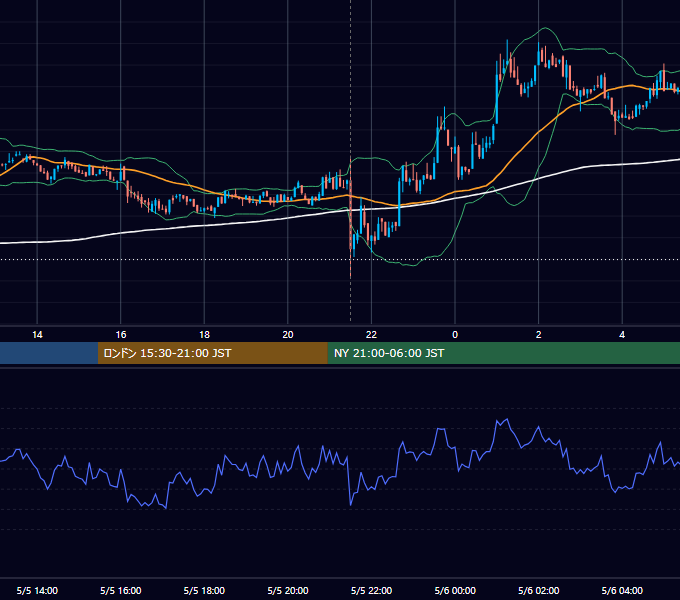Click the '20' hour label on the upper time axis
The width and height of the screenshot is (680, 600).
tap(288, 335)
